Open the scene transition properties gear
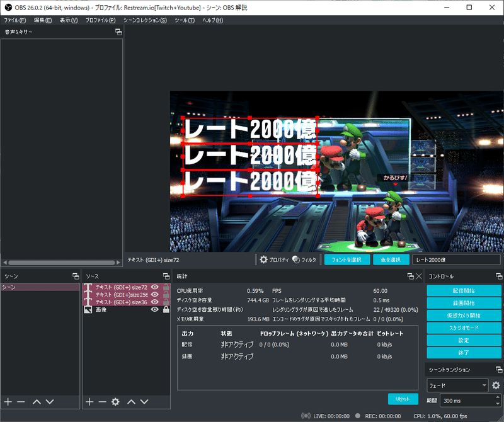Image resolution: width=504 pixels, height=422 pixels. [x=496, y=385]
